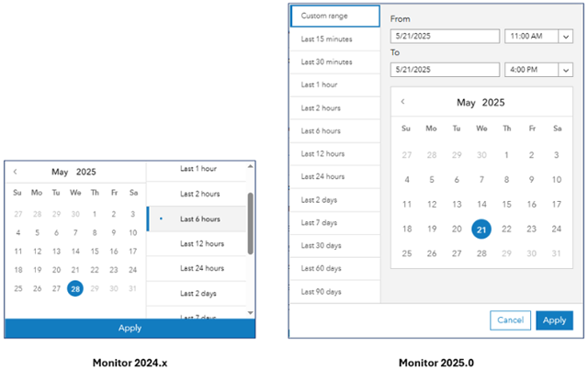The width and height of the screenshot is (588, 381).
Task: Select the Custom range option
Action: click(335, 16)
